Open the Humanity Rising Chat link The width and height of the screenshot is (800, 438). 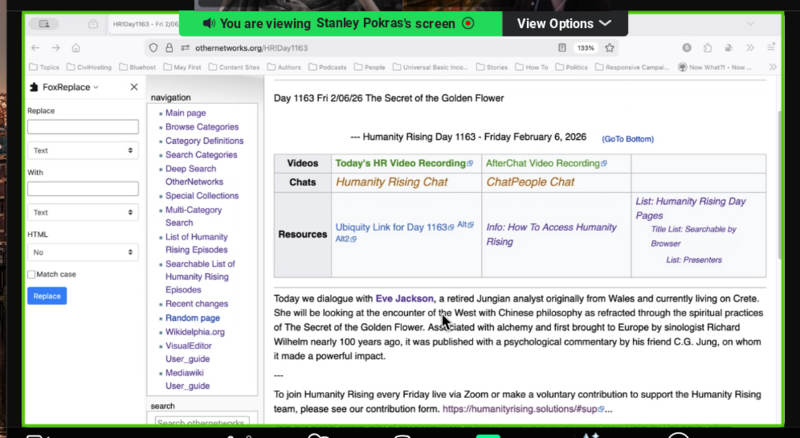tap(391, 182)
